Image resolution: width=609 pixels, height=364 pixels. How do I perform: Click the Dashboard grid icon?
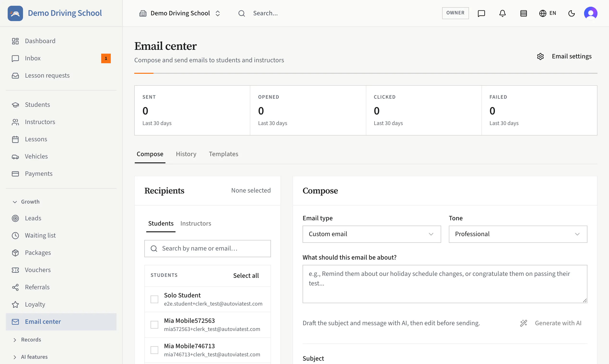[x=15, y=41]
